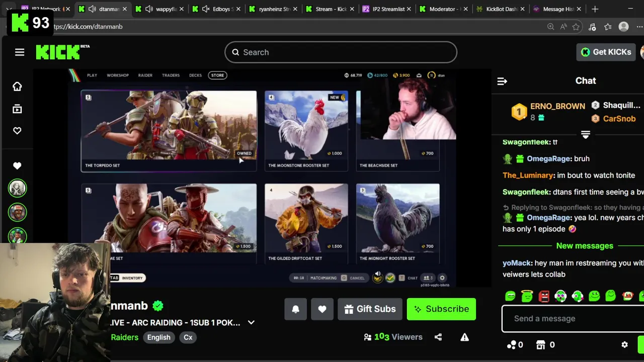Open the browser profile avatar

click(624, 27)
